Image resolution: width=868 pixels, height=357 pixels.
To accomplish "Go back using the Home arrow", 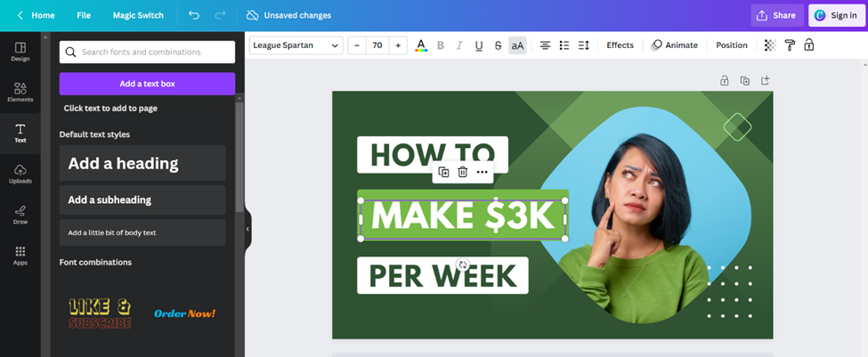I will [x=20, y=15].
